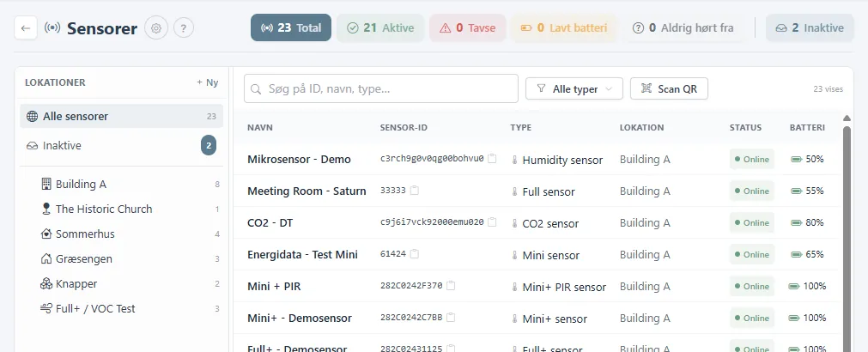868x352 pixels.
Task: Sort by TYPE column header
Action: coord(521,127)
